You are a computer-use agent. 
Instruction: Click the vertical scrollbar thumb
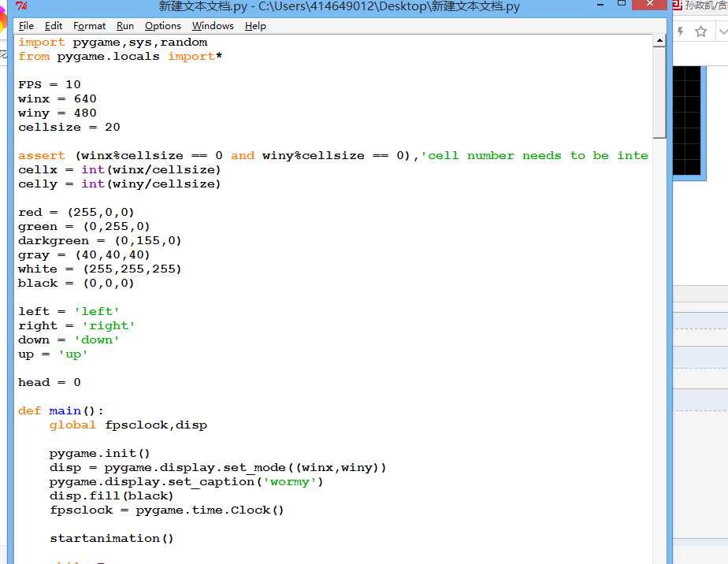[x=659, y=92]
